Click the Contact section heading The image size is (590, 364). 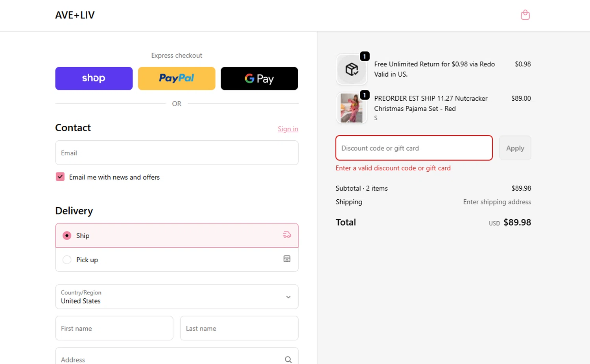click(73, 128)
